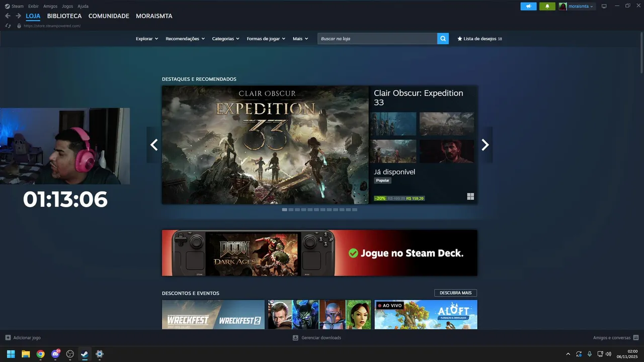Image resolution: width=644 pixels, height=362 pixels.
Task: Open the Jogos menu
Action: coord(67,6)
